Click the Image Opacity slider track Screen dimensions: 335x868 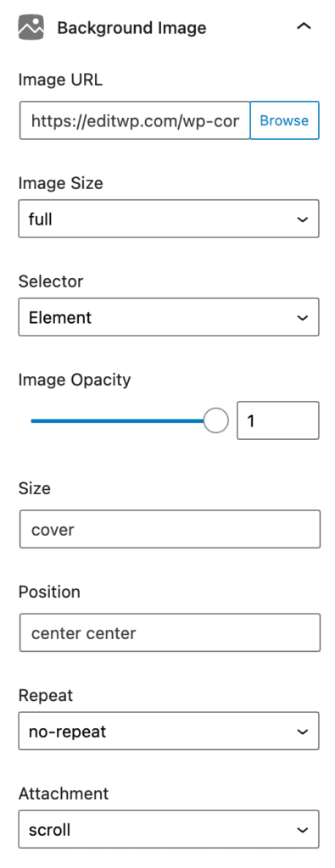[118, 420]
